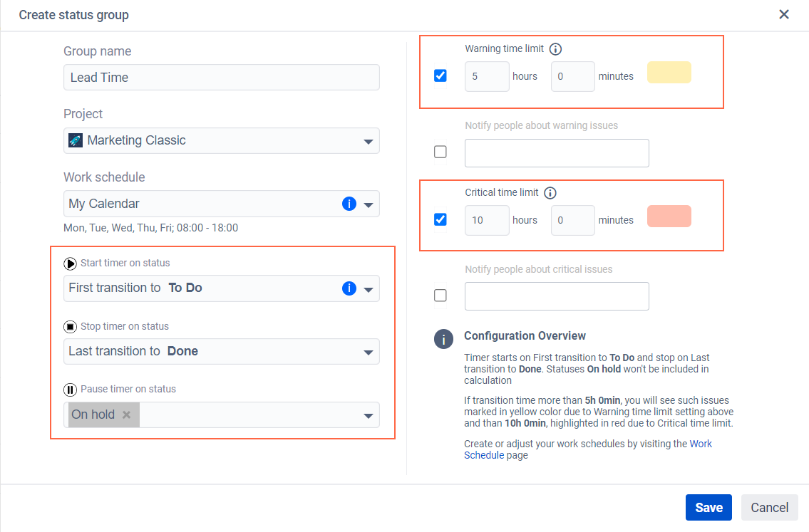
Task: Remove the On hold tag with its x
Action: tap(126, 414)
